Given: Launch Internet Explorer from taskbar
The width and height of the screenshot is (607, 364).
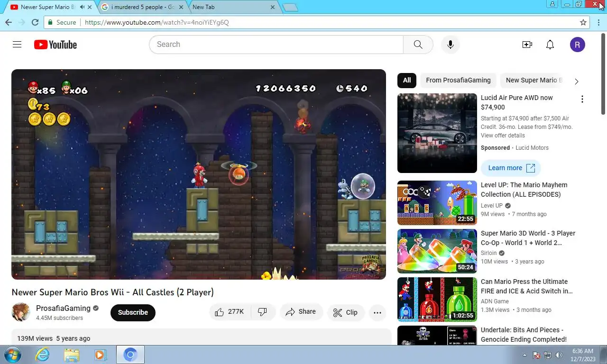Looking at the screenshot, I should pyautogui.click(x=43, y=355).
